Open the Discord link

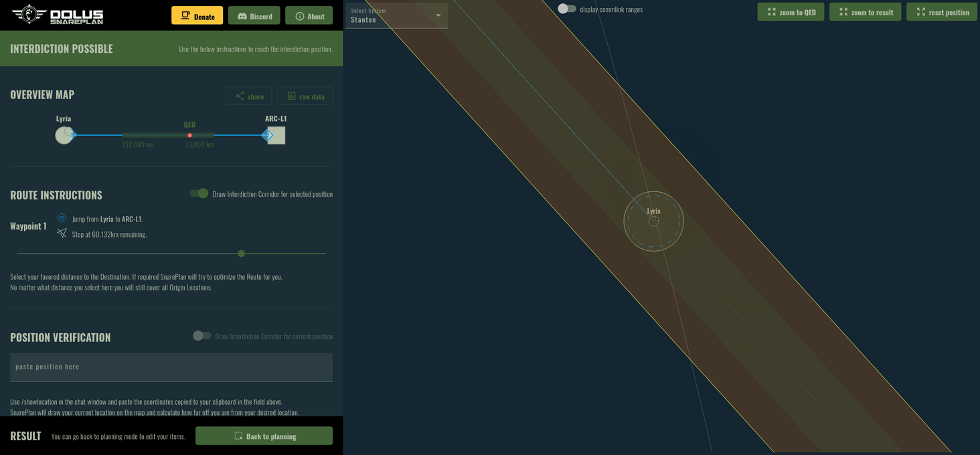254,16
